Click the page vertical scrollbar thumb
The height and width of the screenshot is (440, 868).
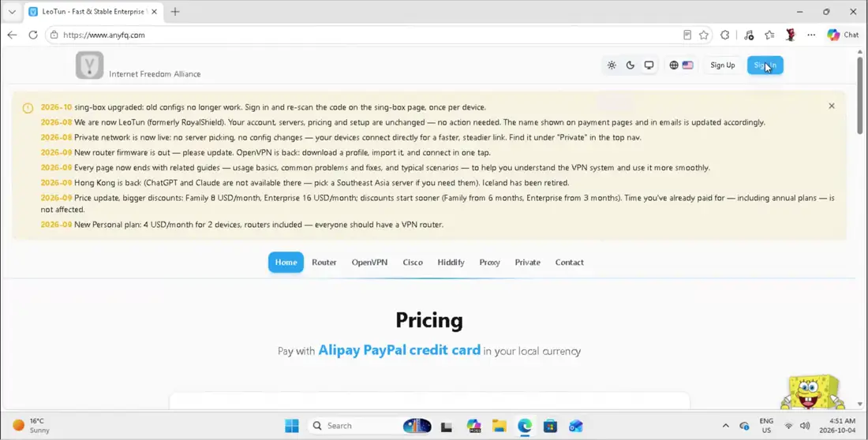(859, 94)
